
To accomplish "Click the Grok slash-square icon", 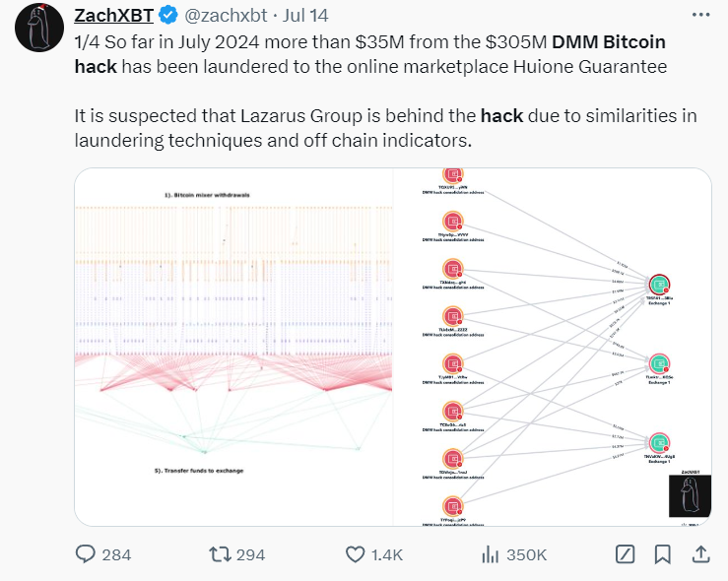I will coord(625,554).
